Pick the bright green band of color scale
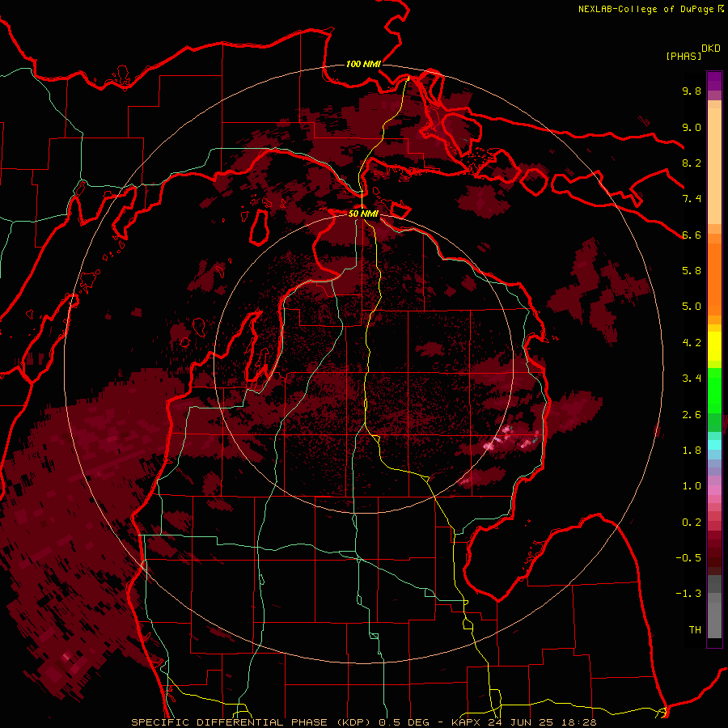 (714, 390)
